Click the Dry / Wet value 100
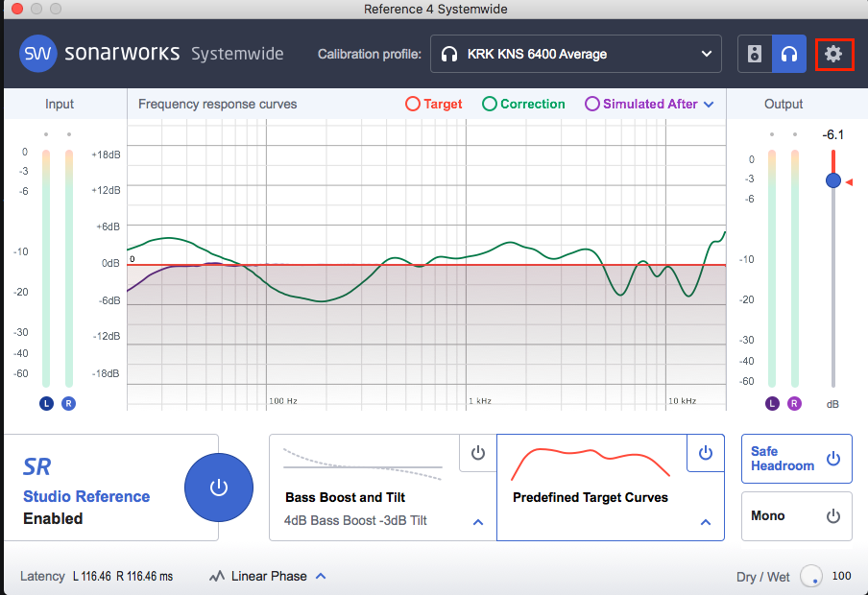868x595 pixels. pyautogui.click(x=841, y=576)
